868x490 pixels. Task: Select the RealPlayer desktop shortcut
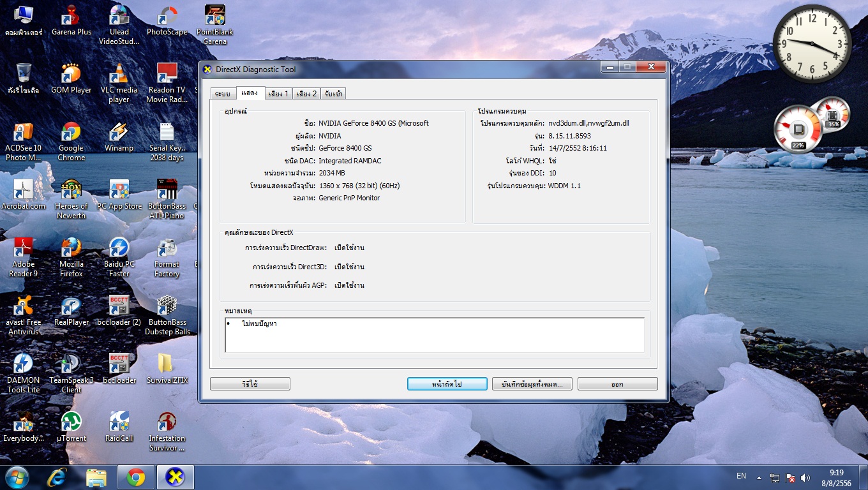coord(71,311)
